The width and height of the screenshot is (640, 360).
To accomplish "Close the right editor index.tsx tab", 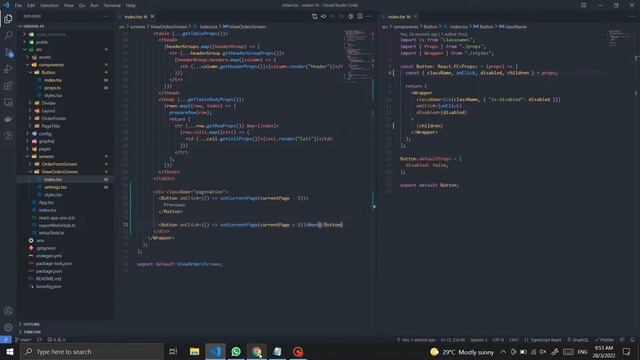I will pos(415,17).
